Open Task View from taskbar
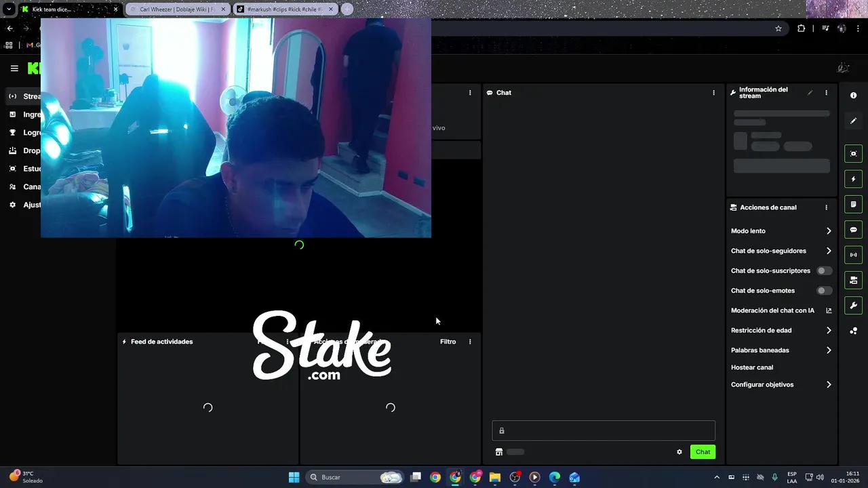The width and height of the screenshot is (868, 488). (416, 477)
